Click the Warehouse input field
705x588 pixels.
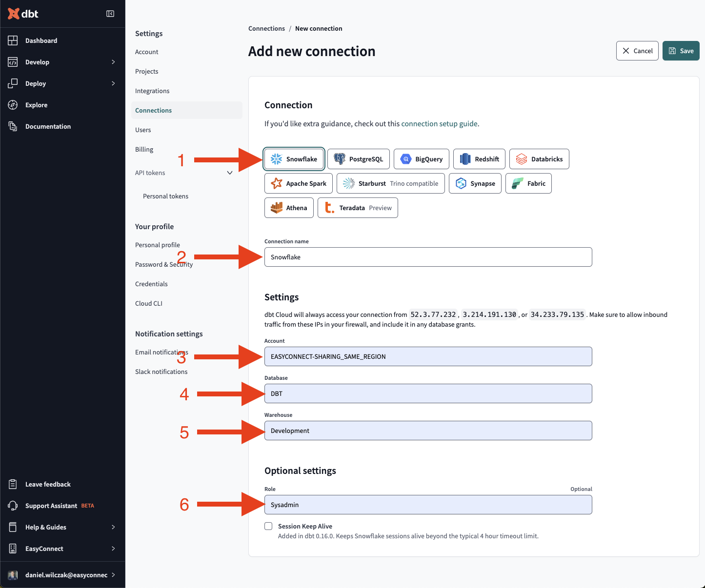pyautogui.click(x=428, y=431)
